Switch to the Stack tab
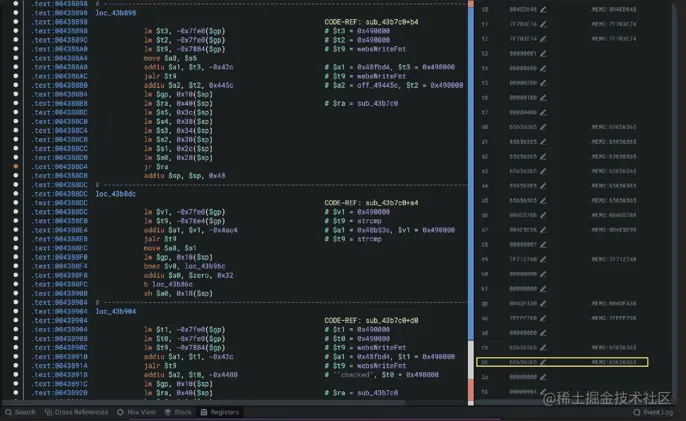This screenshot has width=686, height=421. point(178,412)
